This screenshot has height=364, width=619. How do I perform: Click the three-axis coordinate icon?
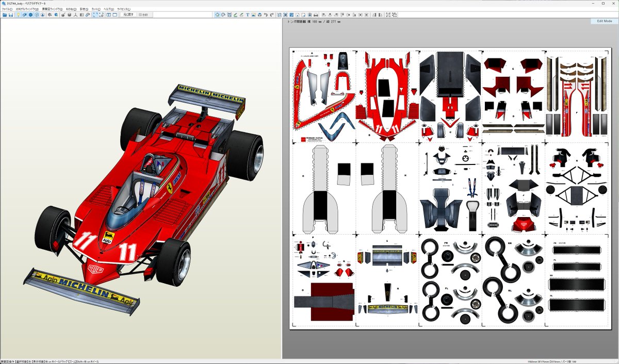pos(76,14)
